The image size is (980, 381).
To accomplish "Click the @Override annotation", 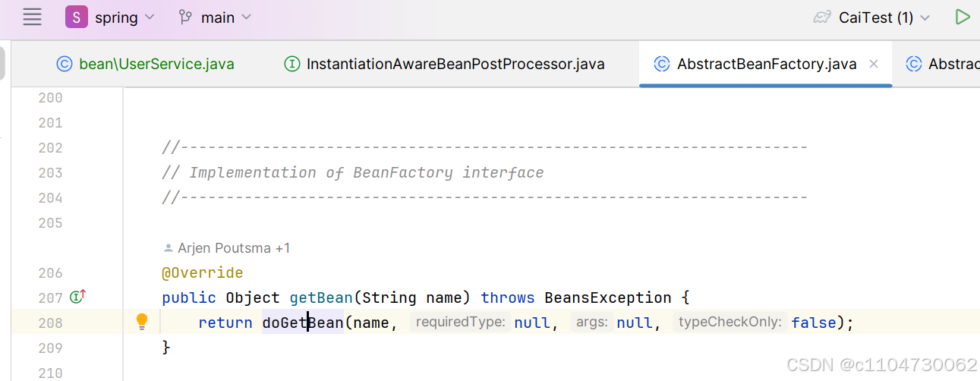I will [203, 272].
